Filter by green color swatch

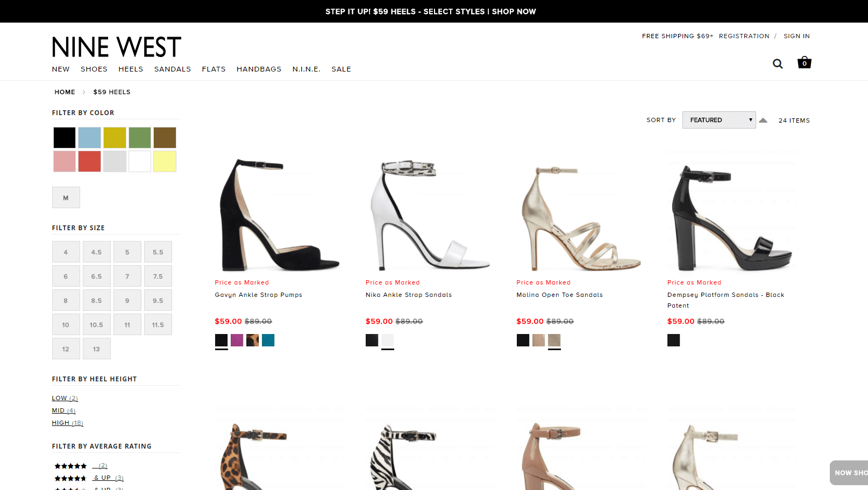[140, 138]
